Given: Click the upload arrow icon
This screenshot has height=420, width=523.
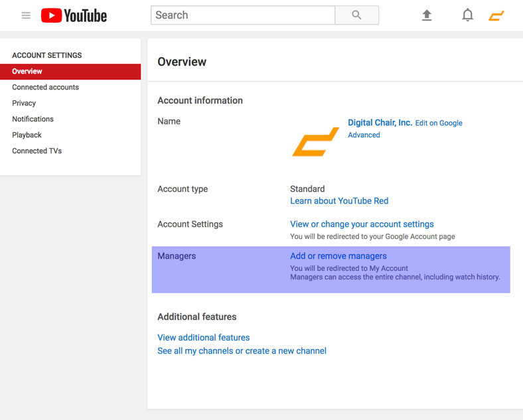Looking at the screenshot, I should [427, 15].
